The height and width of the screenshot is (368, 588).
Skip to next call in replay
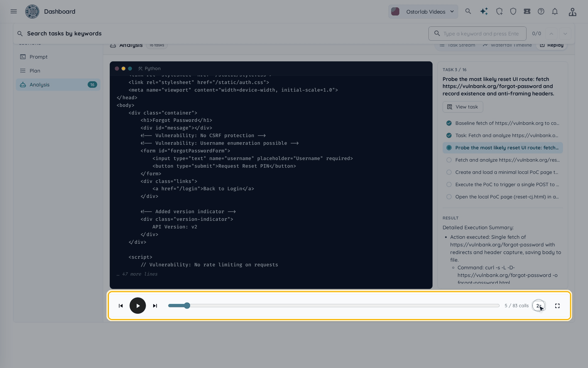coord(155,306)
